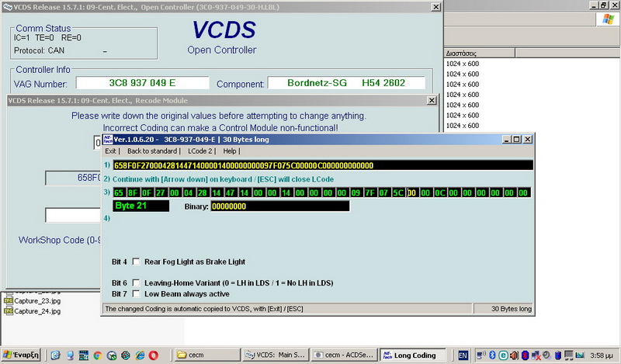Click the picture-frame tray icon before the clock
The image size is (621, 364).
pyautogui.click(x=580, y=355)
